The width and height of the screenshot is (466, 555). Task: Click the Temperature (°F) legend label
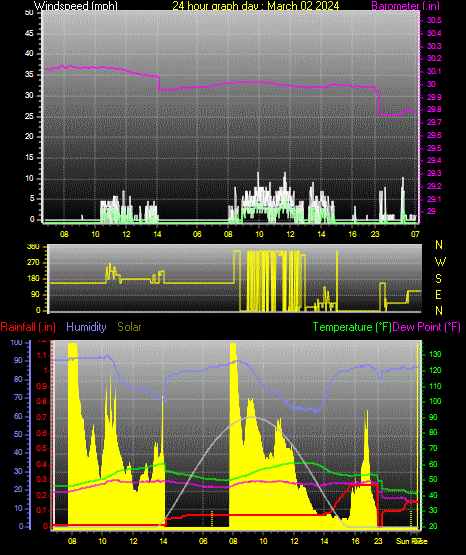pos(352,327)
